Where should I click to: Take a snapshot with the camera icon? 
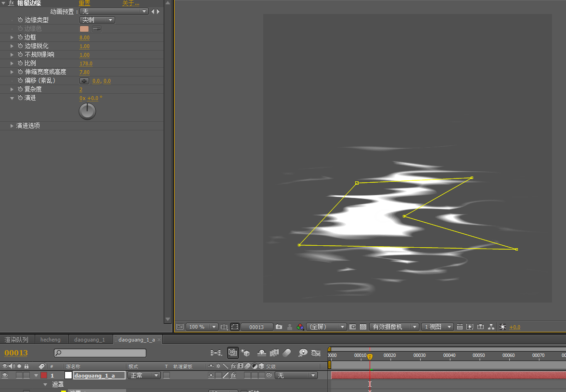point(279,327)
